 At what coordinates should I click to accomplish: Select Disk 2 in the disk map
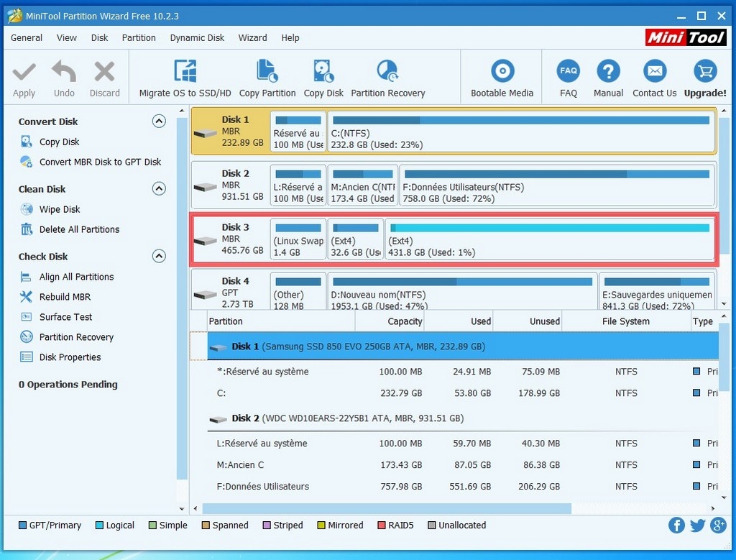[x=230, y=185]
